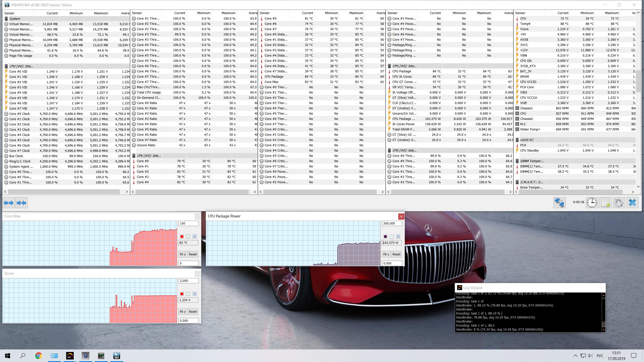
Task: Close sensor status with blue X icon
Action: pyautogui.click(x=632, y=202)
